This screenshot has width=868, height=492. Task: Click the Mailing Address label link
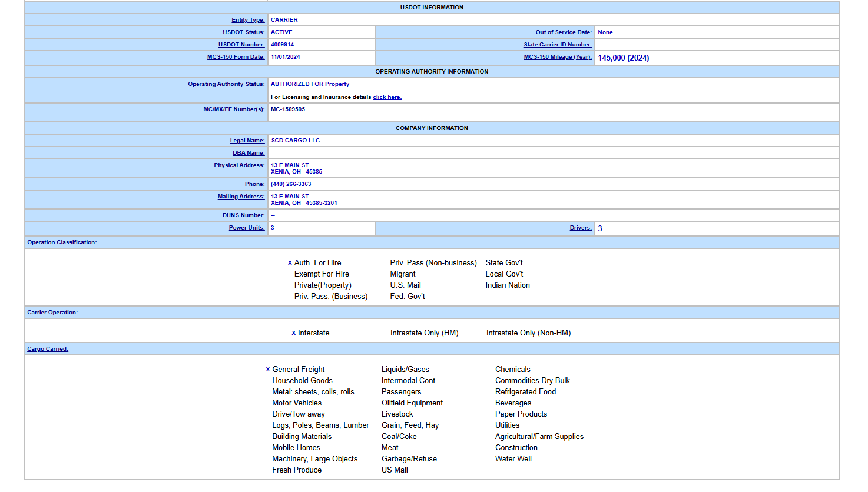(241, 197)
